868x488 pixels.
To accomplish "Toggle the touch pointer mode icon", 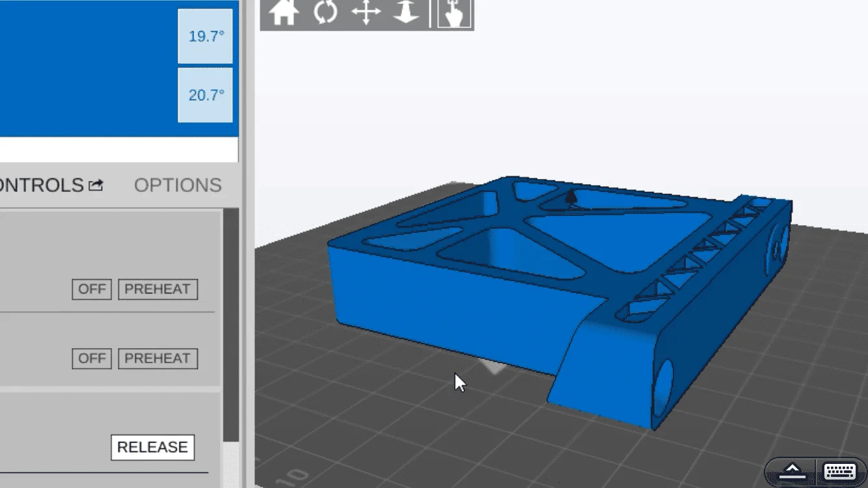I will point(454,14).
